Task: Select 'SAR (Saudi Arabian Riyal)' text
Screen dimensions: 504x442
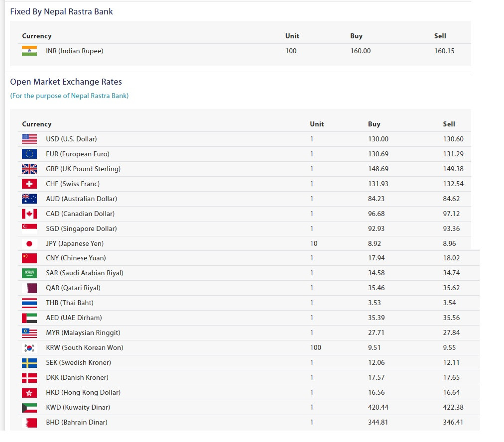Action: click(85, 273)
